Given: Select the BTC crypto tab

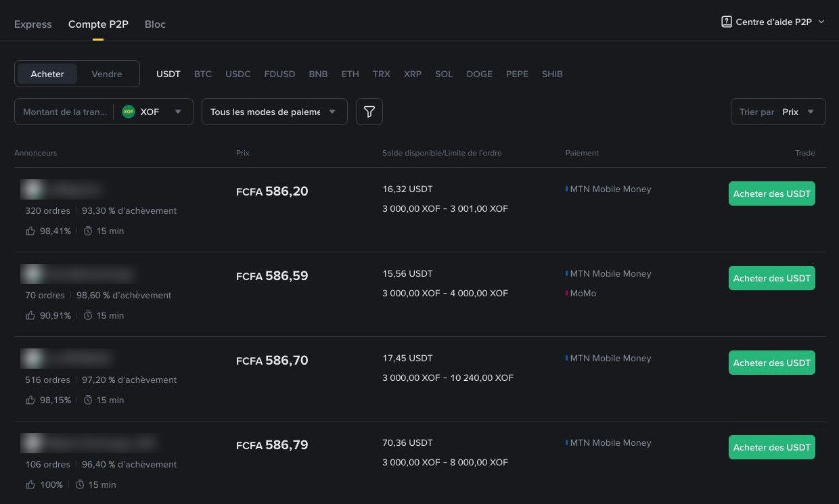Looking at the screenshot, I should pyautogui.click(x=203, y=74).
